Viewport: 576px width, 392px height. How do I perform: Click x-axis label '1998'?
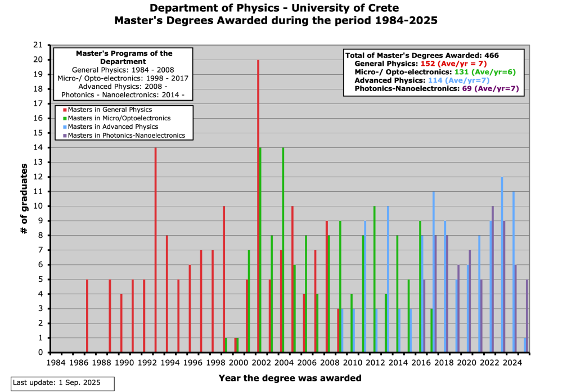(215, 363)
